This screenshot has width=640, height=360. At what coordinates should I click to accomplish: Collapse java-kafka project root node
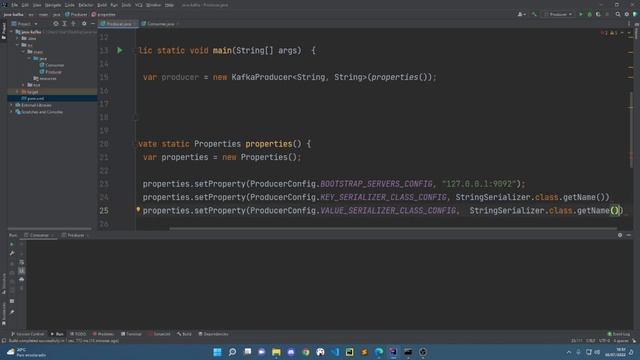click(11, 31)
